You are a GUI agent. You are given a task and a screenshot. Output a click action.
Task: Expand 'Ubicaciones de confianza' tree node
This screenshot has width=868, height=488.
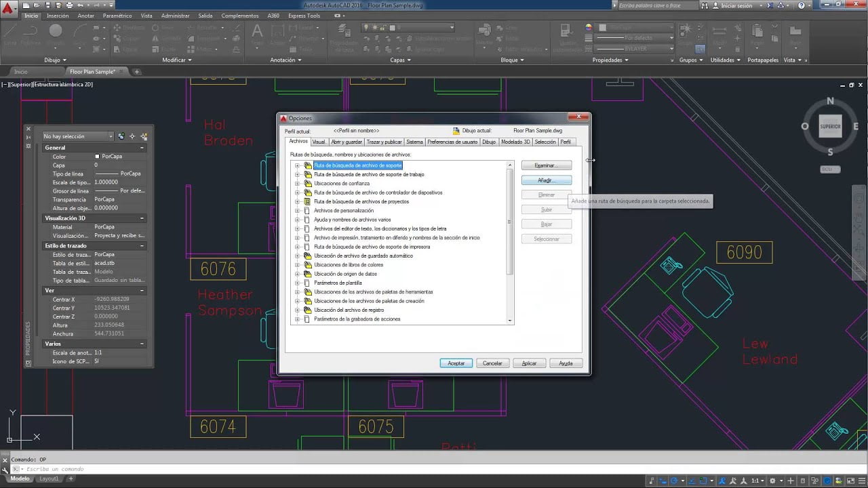[297, 184]
